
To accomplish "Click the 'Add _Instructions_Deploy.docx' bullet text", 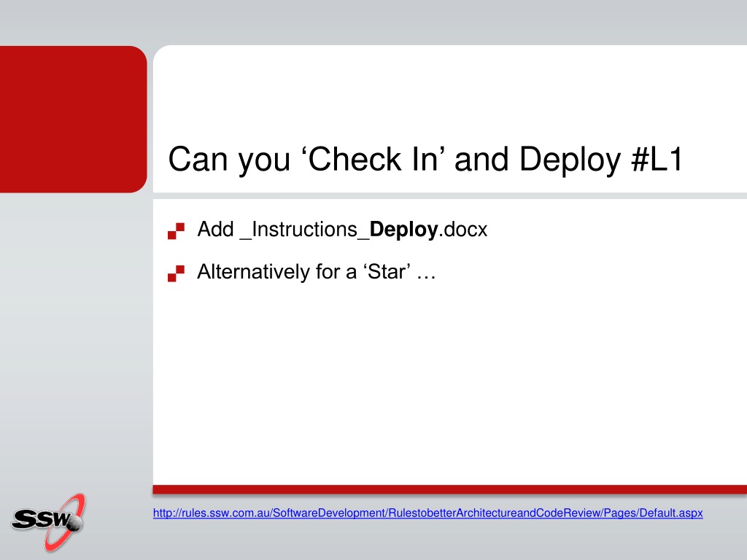I will [x=342, y=230].
